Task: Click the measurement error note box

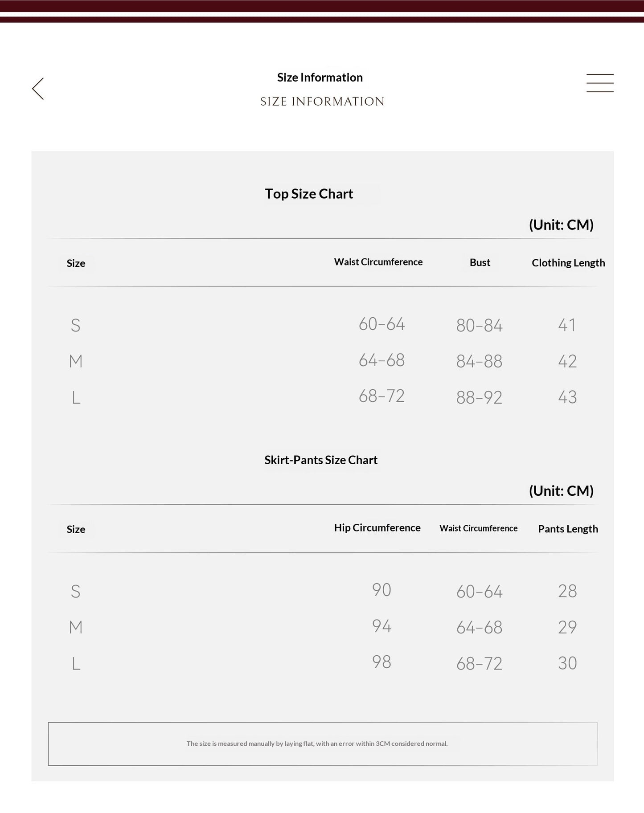Action: point(323,744)
